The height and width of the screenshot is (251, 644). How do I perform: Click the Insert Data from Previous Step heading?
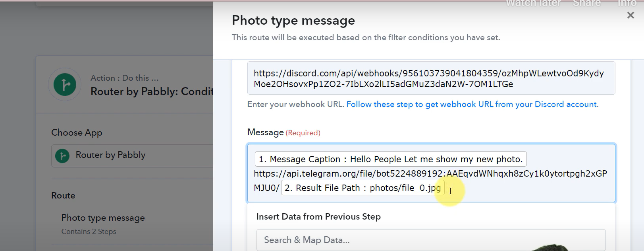pyautogui.click(x=318, y=217)
